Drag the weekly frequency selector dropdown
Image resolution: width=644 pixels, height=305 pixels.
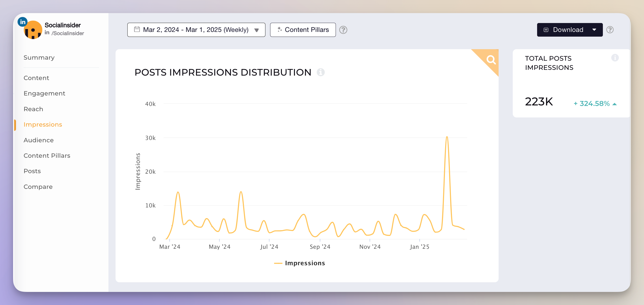coord(257,30)
